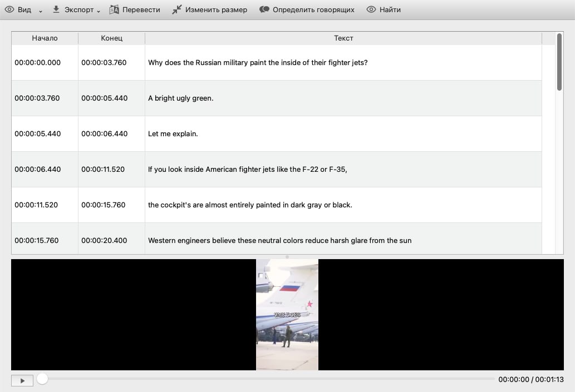Click end time 00:00:05.440
Screen dimensions: 575x392
click(105, 98)
